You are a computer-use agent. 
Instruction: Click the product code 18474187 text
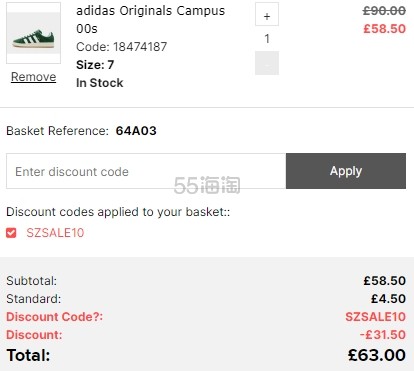(140, 47)
